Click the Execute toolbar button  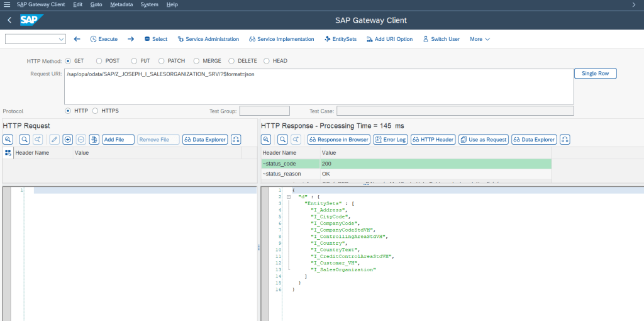pos(104,39)
